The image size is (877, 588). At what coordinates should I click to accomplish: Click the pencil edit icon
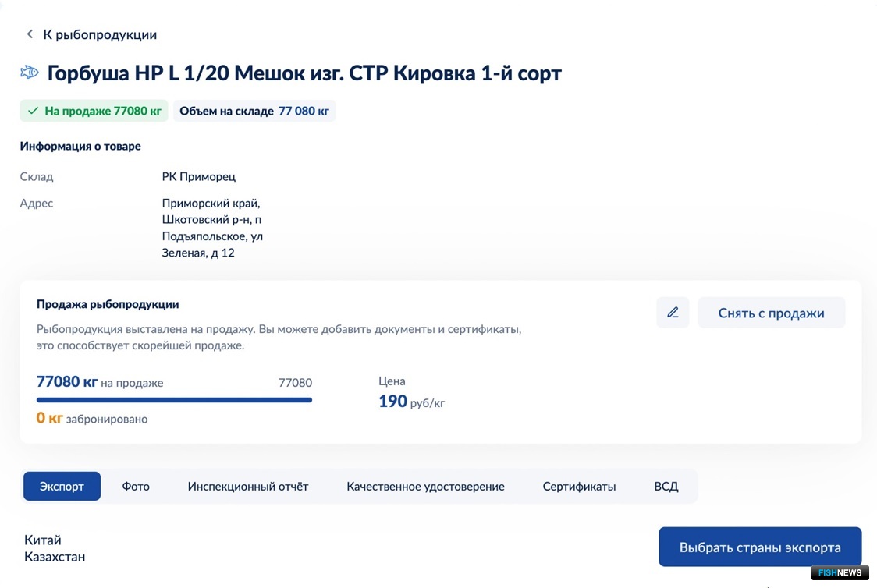[673, 313]
